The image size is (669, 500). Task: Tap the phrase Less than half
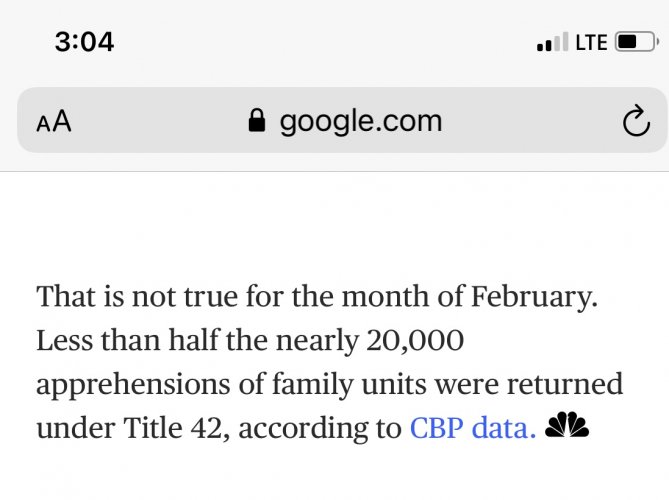pyautogui.click(x=128, y=340)
